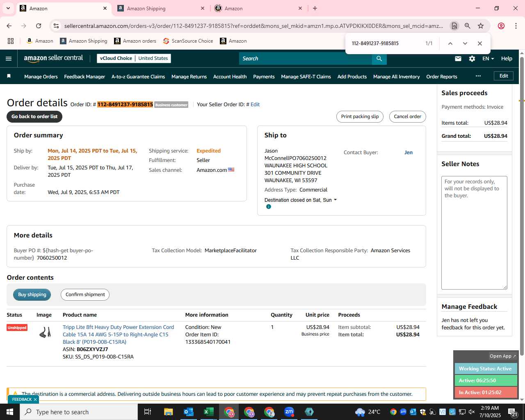The image size is (525, 420).
Task: Open Excel from the taskbar
Action: [208, 412]
